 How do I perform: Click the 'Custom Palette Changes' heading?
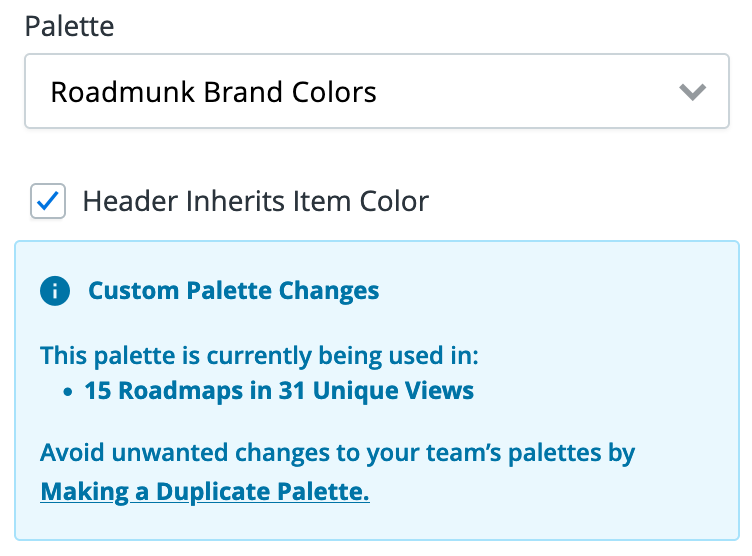click(x=234, y=292)
